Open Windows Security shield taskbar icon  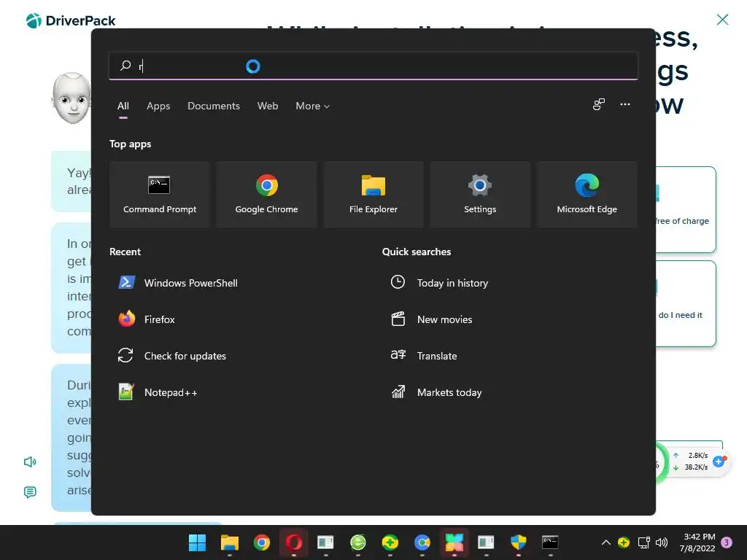(518, 542)
